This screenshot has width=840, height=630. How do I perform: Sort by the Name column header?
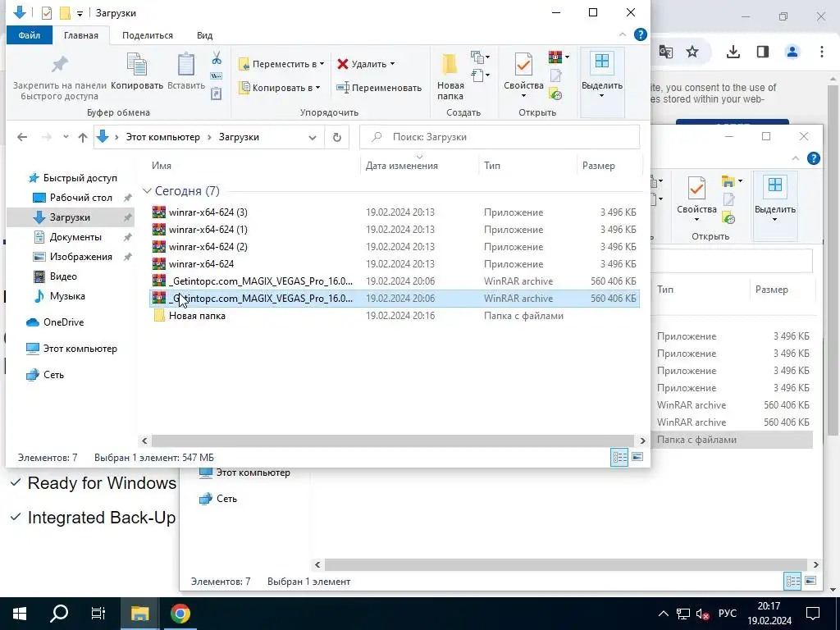pyautogui.click(x=162, y=166)
